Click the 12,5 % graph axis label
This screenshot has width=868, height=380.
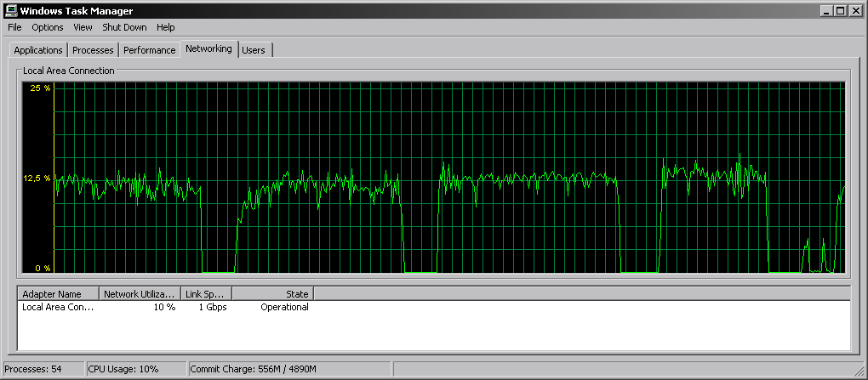click(37, 179)
